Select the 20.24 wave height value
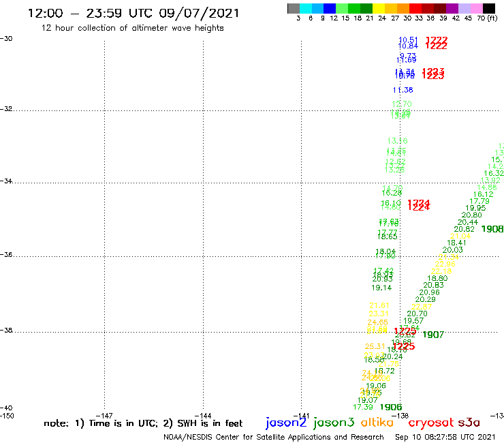This screenshot has height=443, width=504. coord(393,356)
